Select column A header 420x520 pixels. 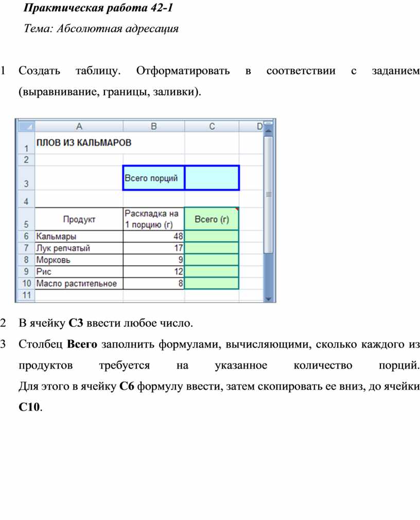79,126
